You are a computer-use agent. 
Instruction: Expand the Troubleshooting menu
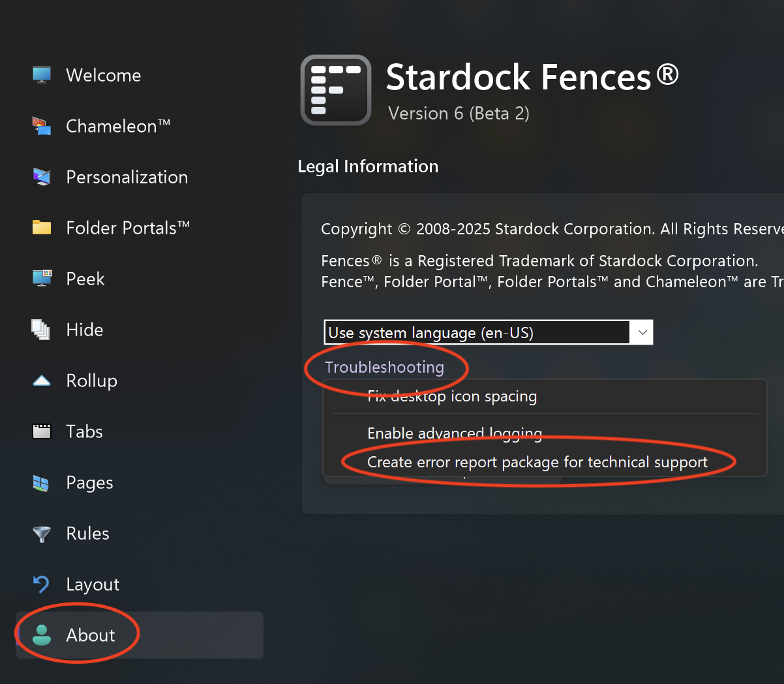point(384,367)
